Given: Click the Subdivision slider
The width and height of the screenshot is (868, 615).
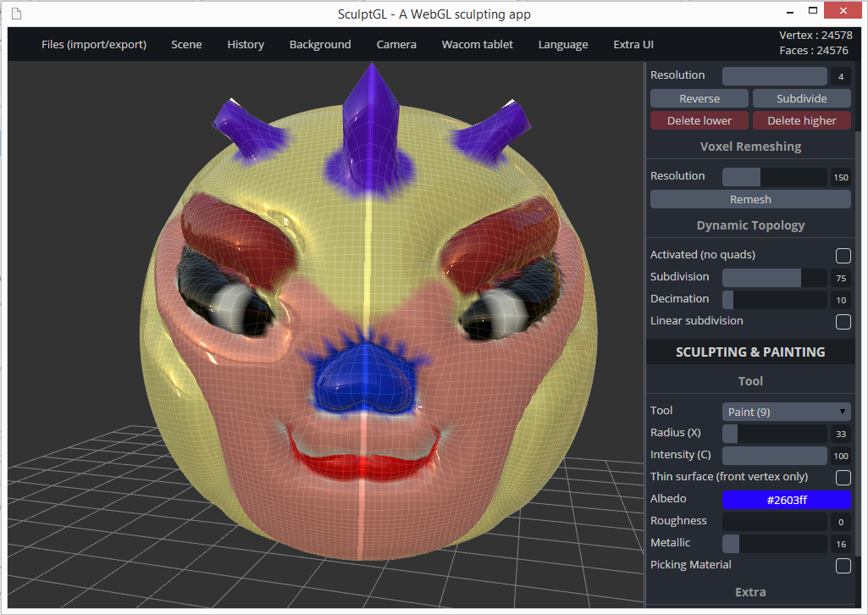Looking at the screenshot, I should tap(775, 277).
